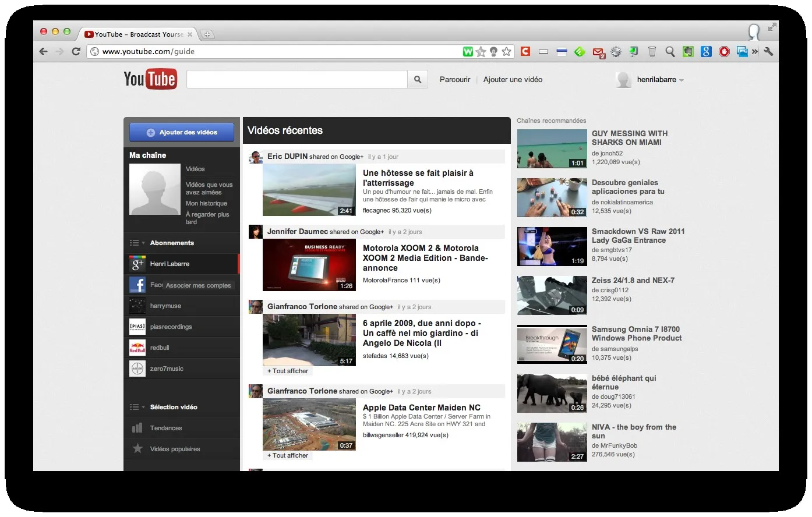812x517 pixels.
Task: Open Ajouter une vidéo in the header
Action: (x=513, y=80)
